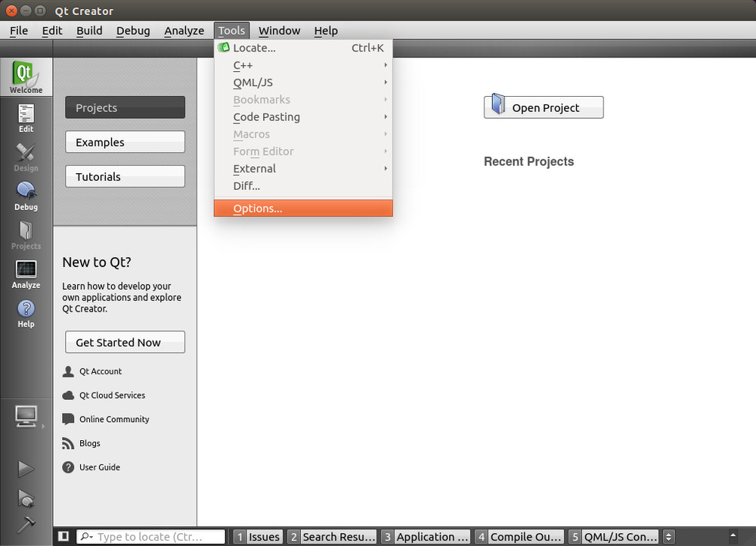This screenshot has width=756, height=546.
Task: Expand the Bookmarks submenu
Action: [x=303, y=100]
